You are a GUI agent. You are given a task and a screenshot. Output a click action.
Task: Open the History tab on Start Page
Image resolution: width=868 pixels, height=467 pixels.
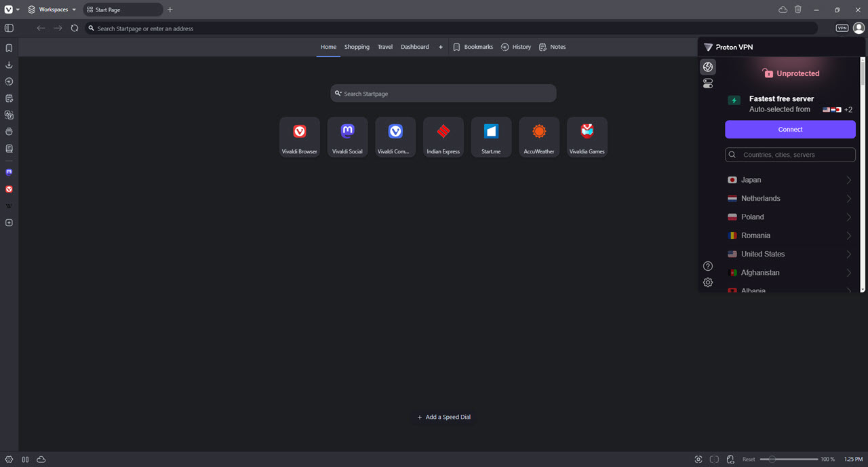(x=516, y=47)
